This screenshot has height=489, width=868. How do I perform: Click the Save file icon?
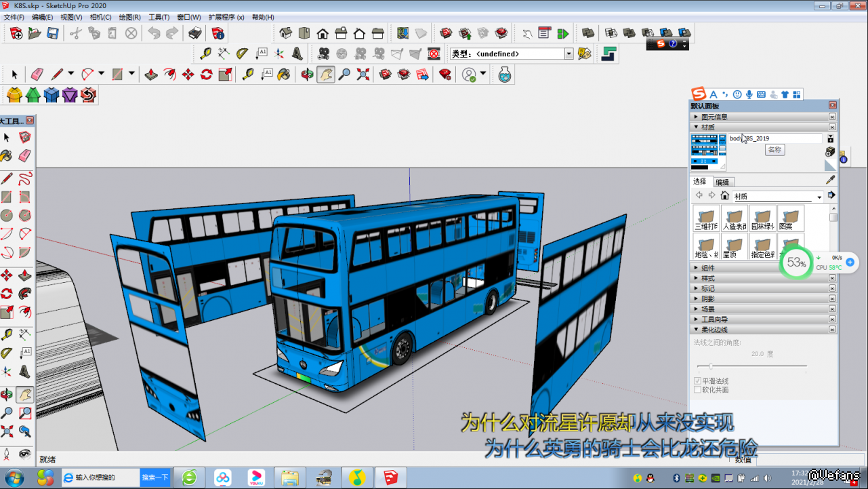click(53, 33)
